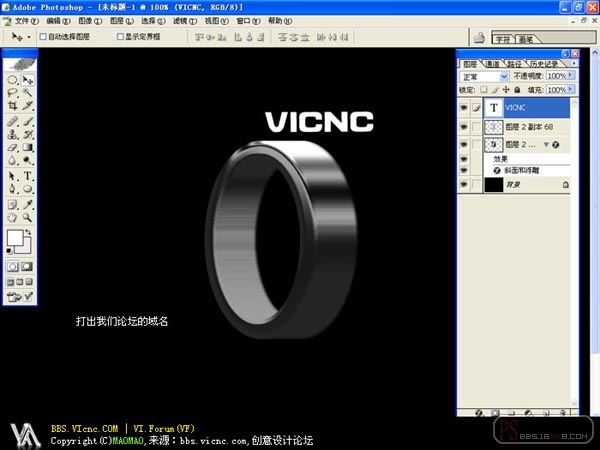Select the Eraser tool
Screen dimensions: 600x450
(x=13, y=147)
